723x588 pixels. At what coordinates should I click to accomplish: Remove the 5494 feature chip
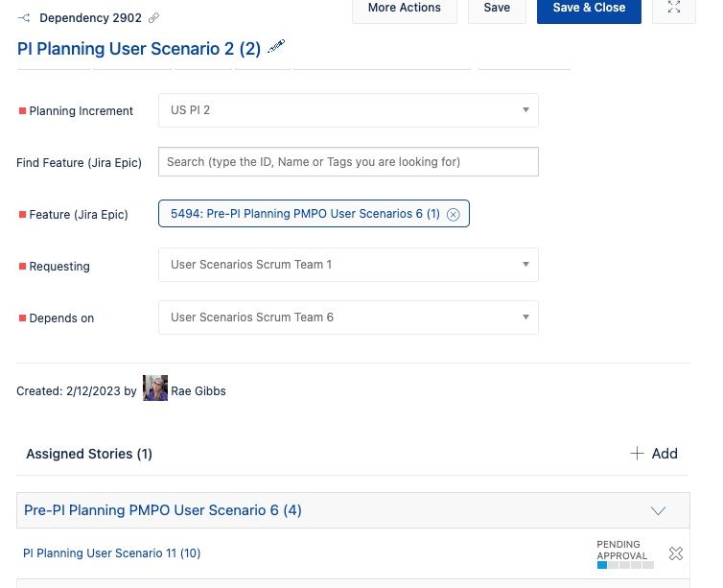(454, 214)
